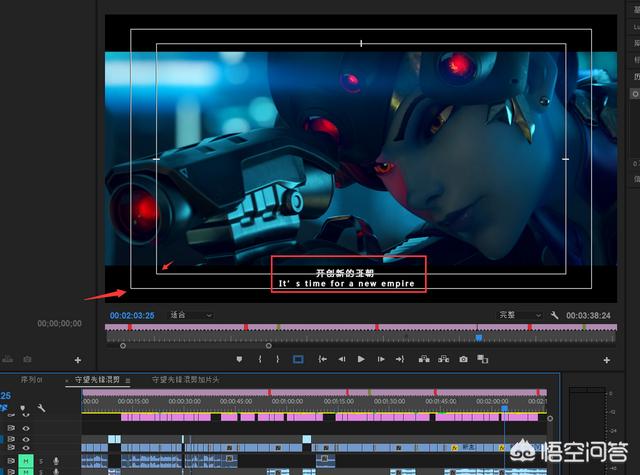Export frame with the camera icon
Viewport: 640px width, 475px height.
[463, 359]
